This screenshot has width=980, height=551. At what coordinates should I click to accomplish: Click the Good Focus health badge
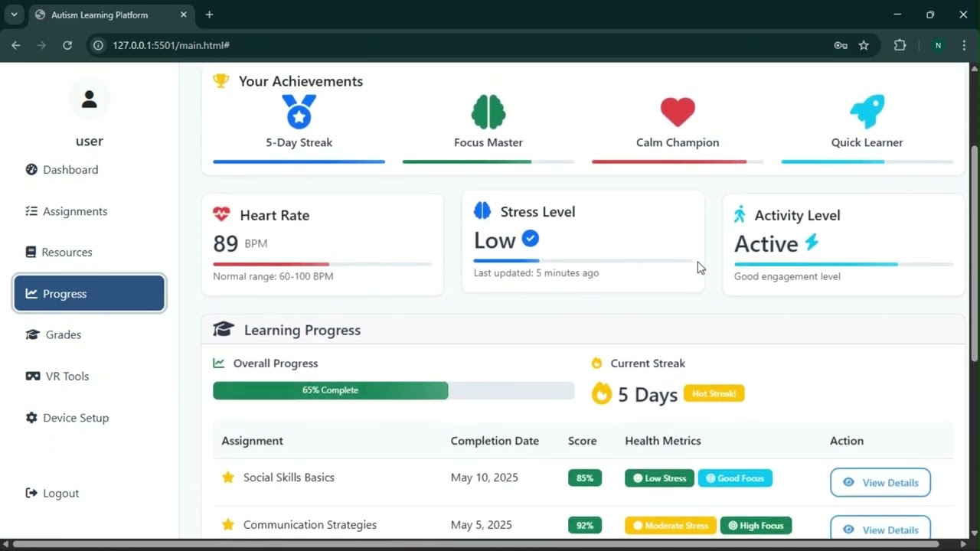coord(735,478)
